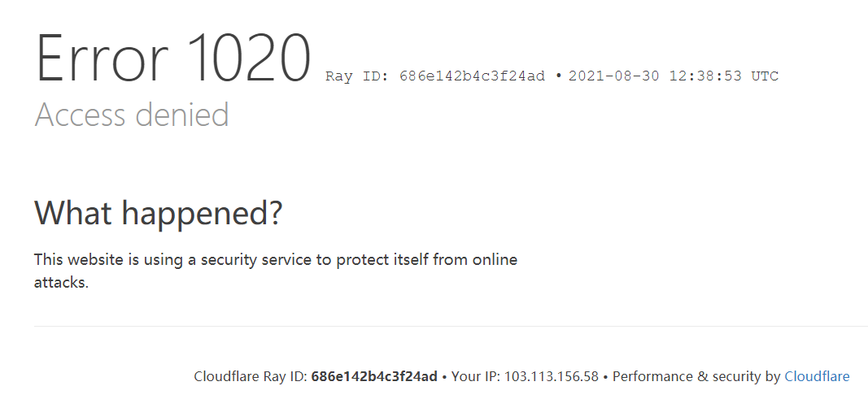The height and width of the screenshot is (412, 868).
Task: Select the Ray ID value beside the heading
Action: click(472, 77)
